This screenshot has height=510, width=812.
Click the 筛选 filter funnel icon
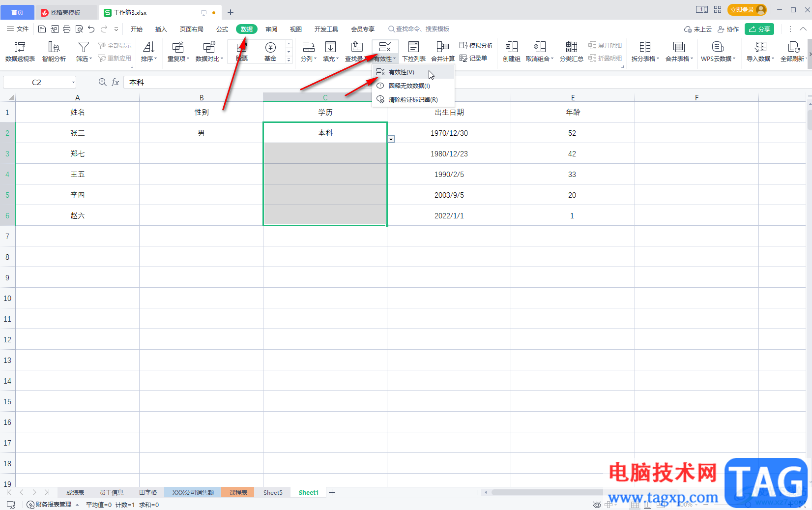(x=84, y=47)
